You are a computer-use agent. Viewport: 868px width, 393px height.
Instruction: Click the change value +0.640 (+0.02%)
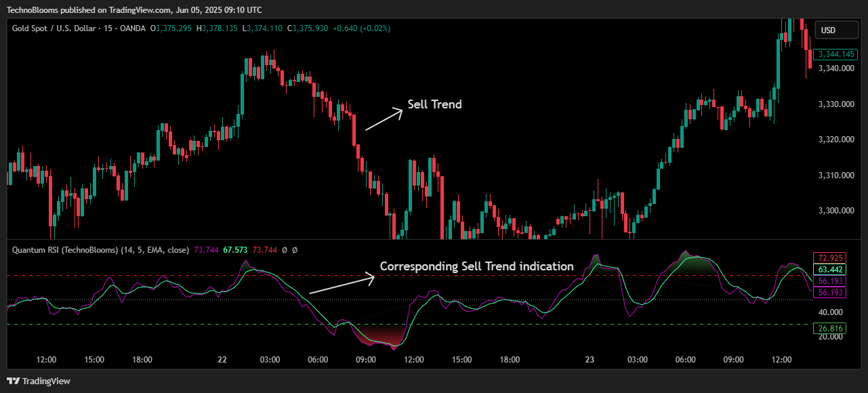[362, 28]
